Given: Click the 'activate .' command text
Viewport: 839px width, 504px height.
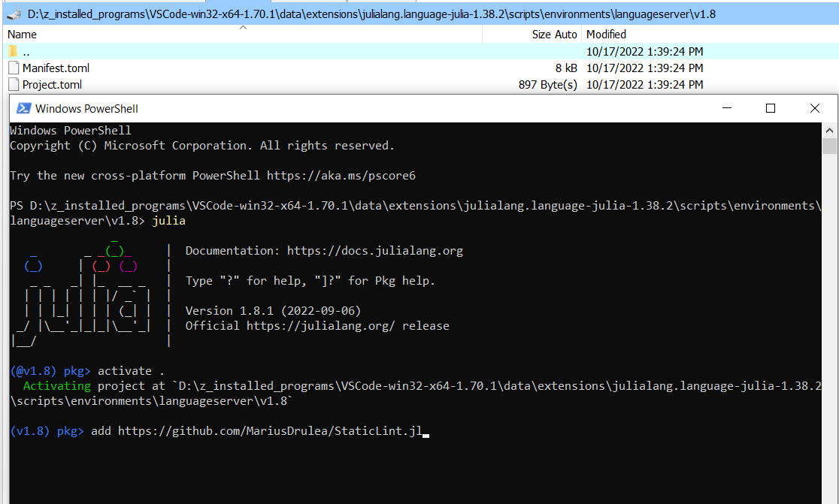Looking at the screenshot, I should tap(131, 371).
